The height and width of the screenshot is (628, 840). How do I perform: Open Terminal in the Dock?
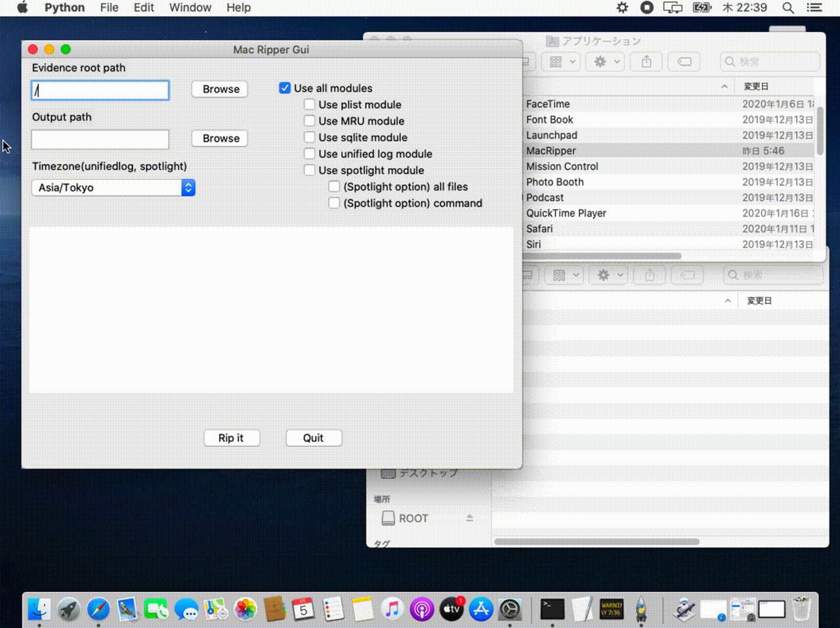[x=552, y=609]
